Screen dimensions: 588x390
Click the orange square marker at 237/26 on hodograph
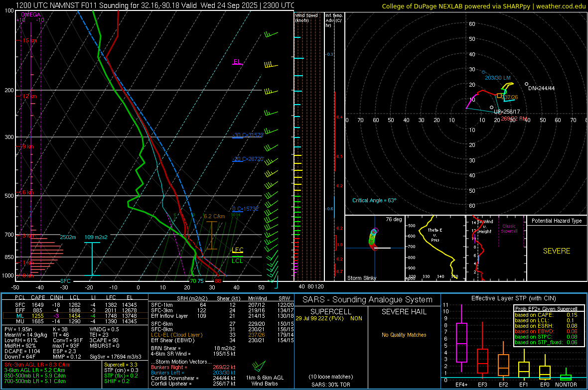point(499,96)
